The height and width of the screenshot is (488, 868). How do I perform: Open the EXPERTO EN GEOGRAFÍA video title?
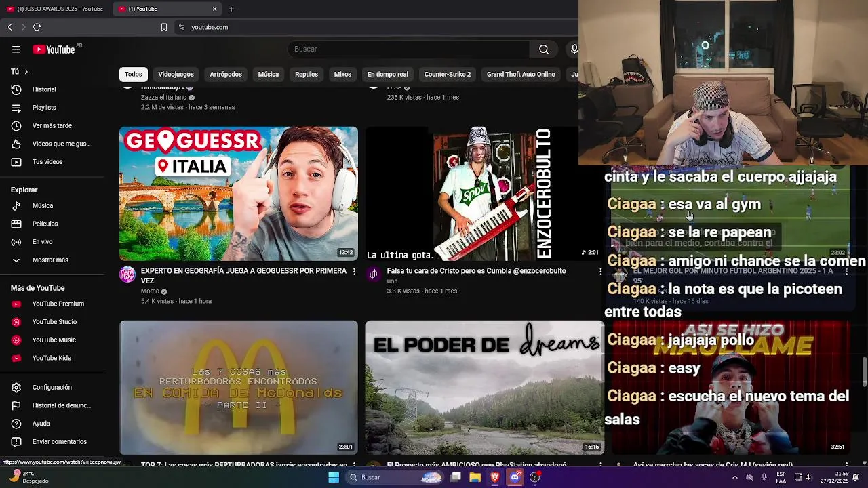click(243, 276)
